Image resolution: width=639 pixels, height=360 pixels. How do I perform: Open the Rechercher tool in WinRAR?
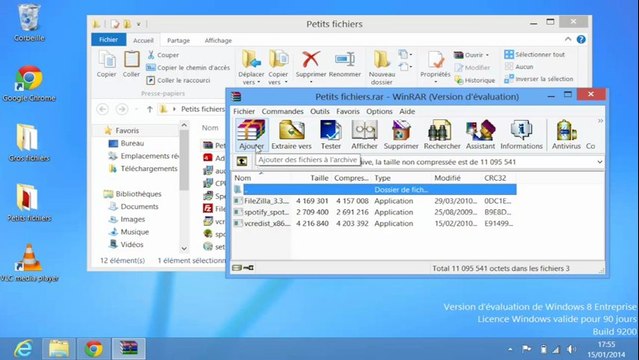[x=442, y=135]
